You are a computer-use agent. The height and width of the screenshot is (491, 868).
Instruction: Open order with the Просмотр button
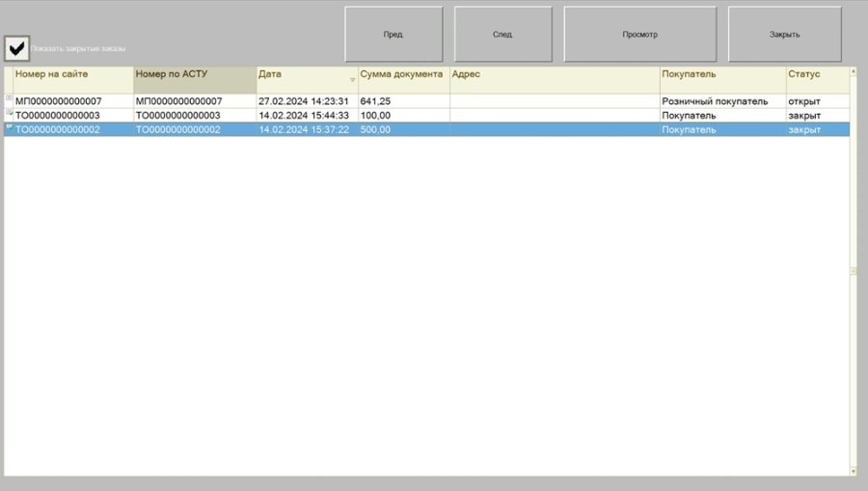pos(640,35)
